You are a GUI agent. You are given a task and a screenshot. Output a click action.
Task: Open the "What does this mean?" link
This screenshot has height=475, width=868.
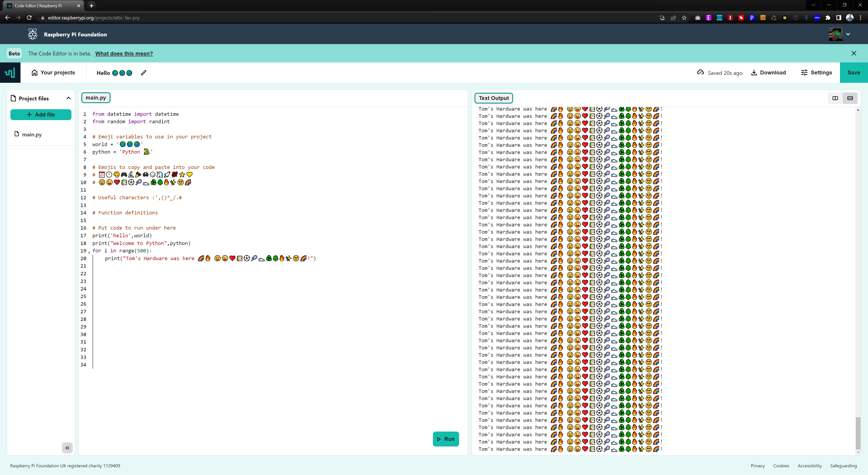pyautogui.click(x=124, y=53)
